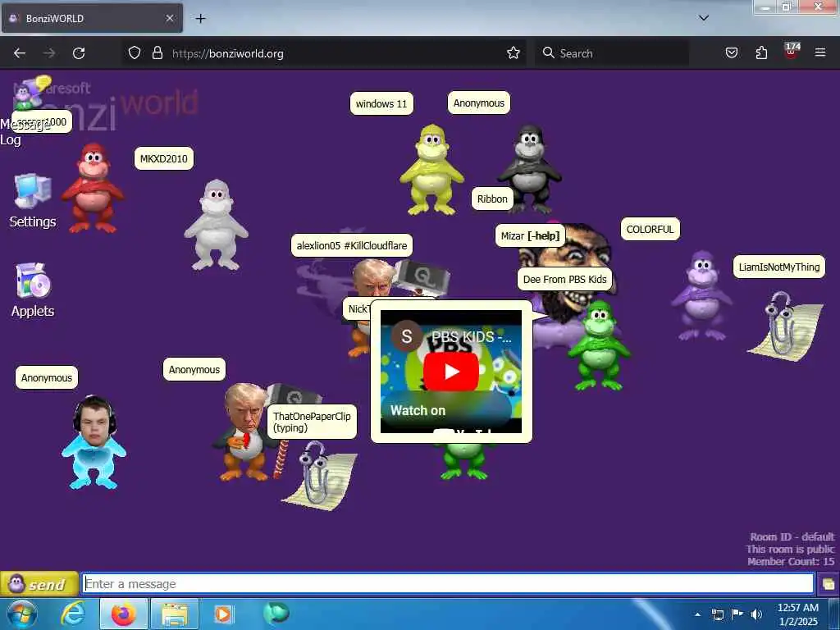Focus the Enter a message field
Screen dimensions: 840x630
[448, 584]
